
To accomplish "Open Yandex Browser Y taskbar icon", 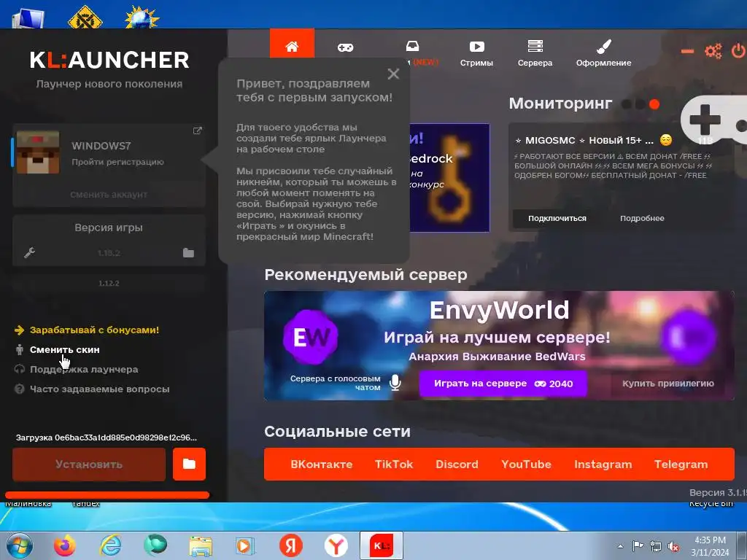I will pyautogui.click(x=336, y=545).
